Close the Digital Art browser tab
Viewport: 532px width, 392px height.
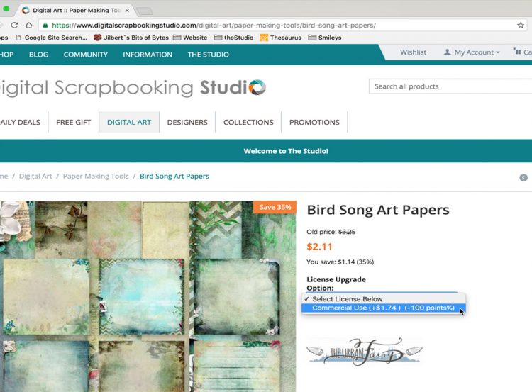coord(127,11)
